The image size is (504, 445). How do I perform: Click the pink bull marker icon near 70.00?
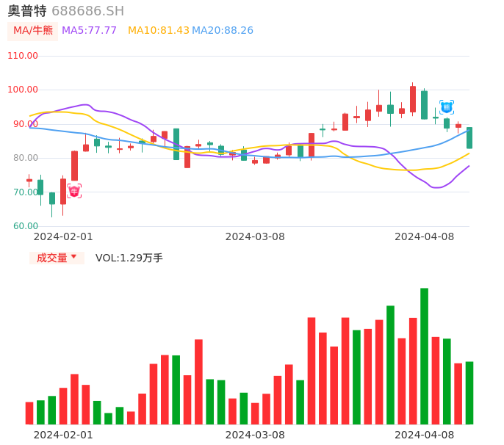(x=74, y=191)
